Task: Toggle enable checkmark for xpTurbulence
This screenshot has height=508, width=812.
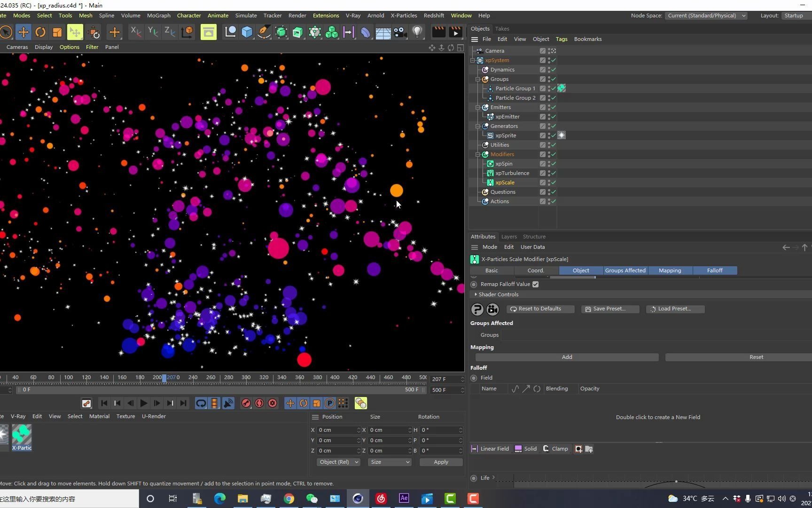Action: coord(554,173)
